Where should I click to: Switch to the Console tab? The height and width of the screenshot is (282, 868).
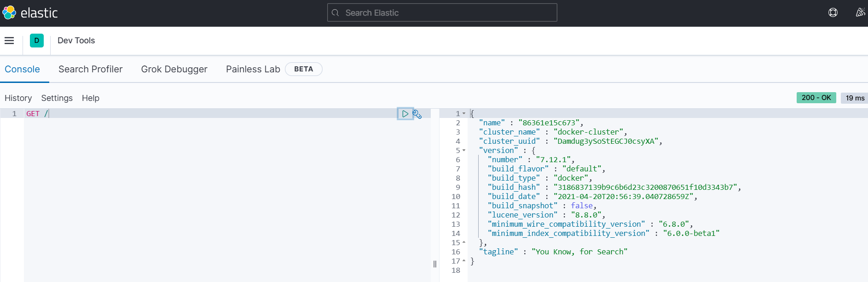(22, 69)
